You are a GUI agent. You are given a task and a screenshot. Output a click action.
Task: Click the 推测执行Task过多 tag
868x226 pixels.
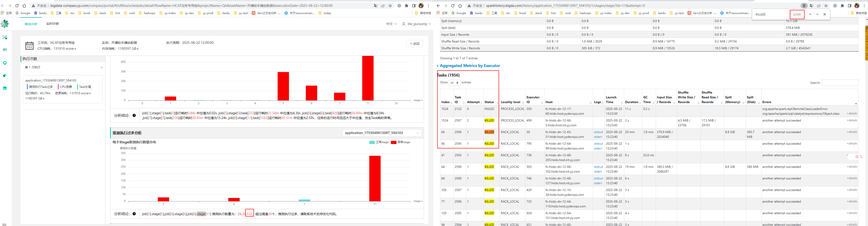40,87
